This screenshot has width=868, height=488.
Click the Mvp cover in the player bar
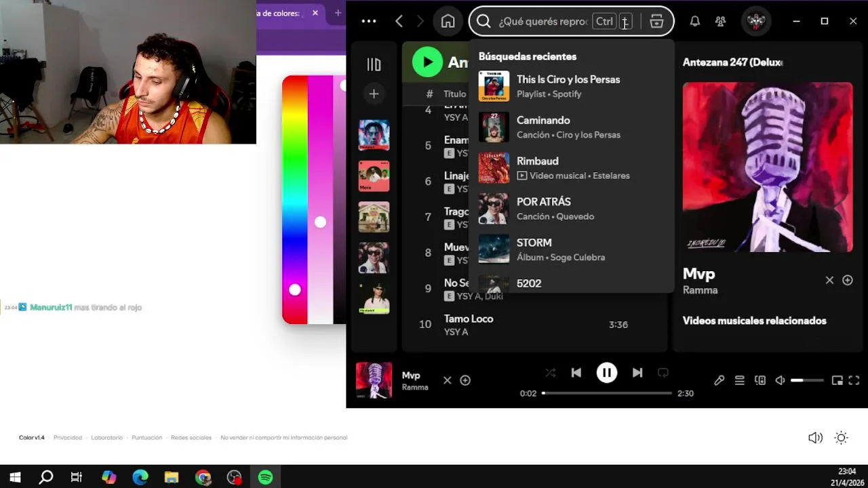pyautogui.click(x=374, y=380)
